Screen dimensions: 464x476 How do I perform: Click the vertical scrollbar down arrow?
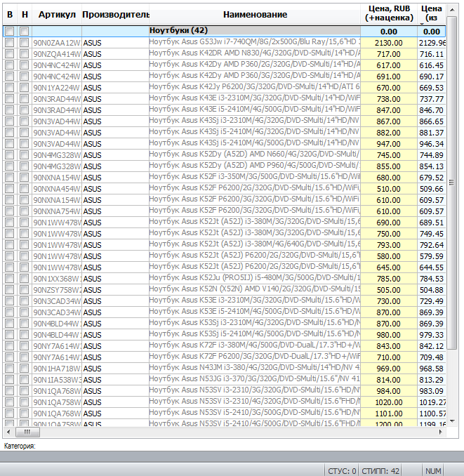452,421
